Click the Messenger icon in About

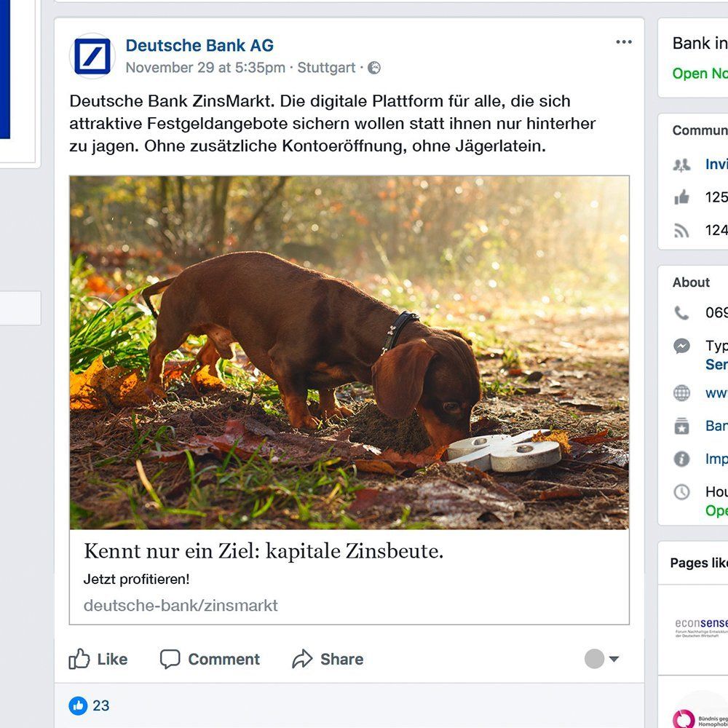tap(681, 347)
